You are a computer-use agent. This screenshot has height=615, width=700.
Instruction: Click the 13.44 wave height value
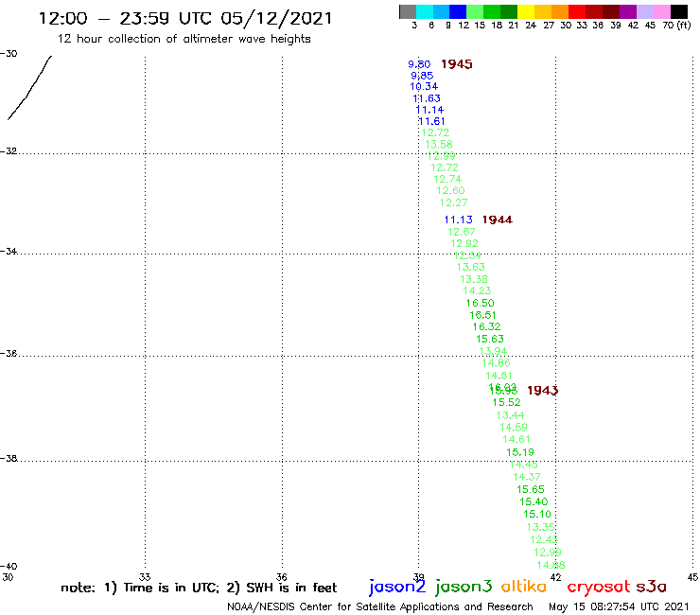510,415
